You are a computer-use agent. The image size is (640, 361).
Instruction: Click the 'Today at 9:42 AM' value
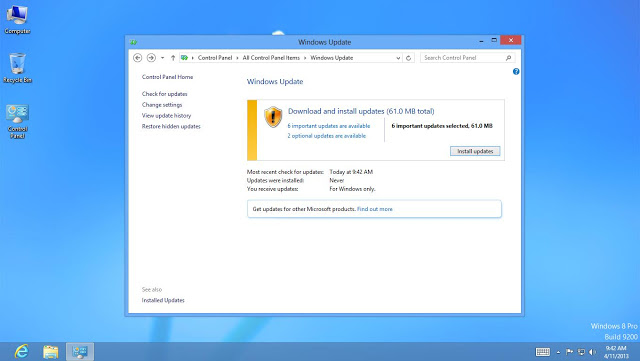pyautogui.click(x=351, y=172)
